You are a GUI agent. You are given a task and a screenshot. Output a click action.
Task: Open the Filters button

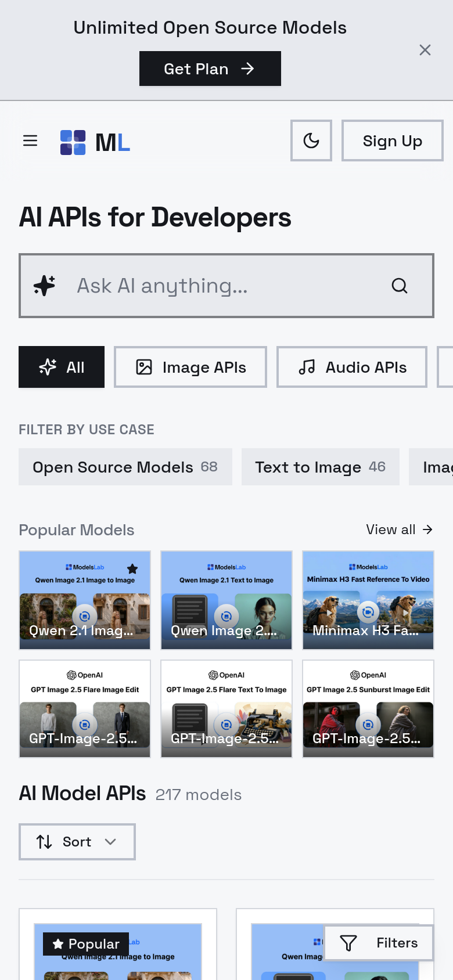click(x=379, y=943)
